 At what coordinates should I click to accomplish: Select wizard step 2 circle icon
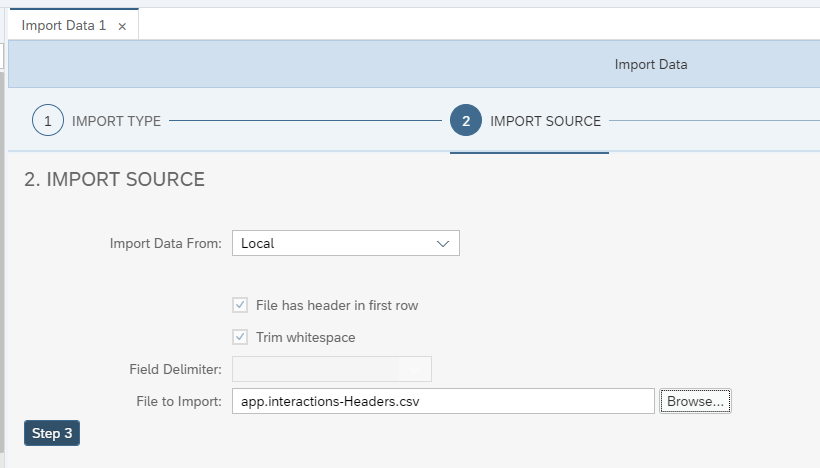click(465, 120)
